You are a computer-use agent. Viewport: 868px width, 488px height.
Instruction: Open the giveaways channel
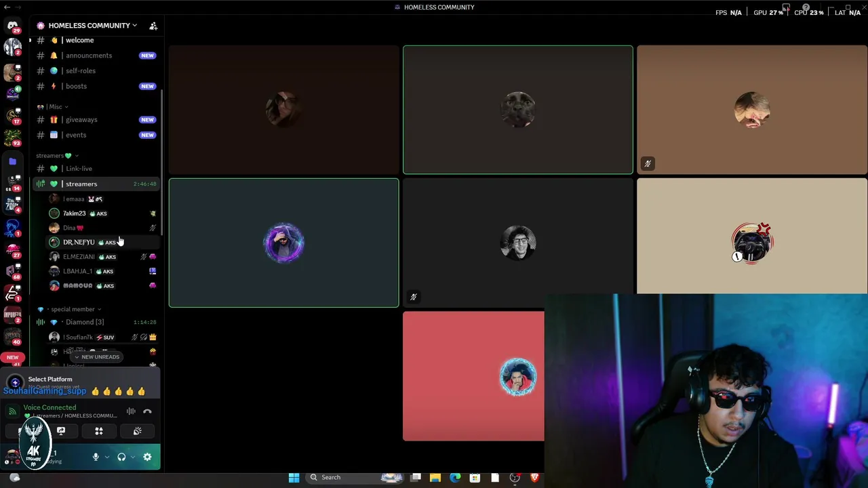96,119
